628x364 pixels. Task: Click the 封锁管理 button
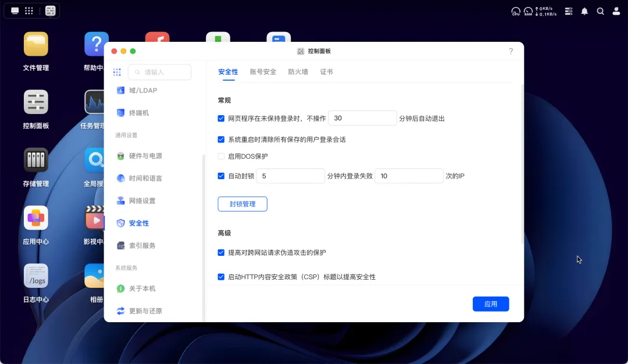coord(242,204)
